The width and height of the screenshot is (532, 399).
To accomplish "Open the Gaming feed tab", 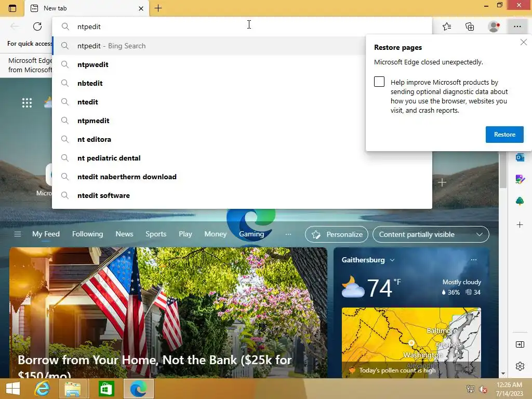I will pos(251,234).
